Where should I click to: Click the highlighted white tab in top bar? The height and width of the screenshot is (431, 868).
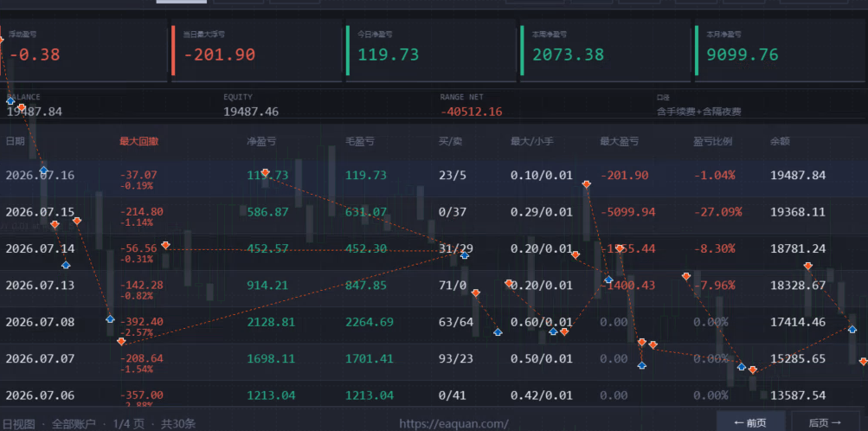[182, 2]
